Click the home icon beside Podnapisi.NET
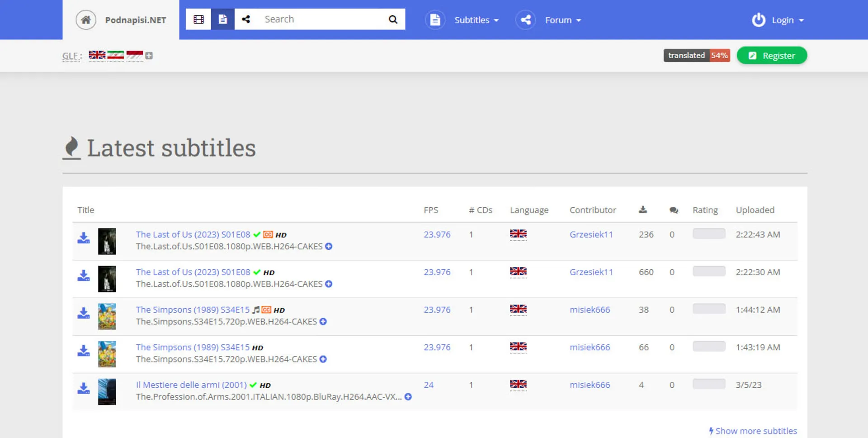 pyautogui.click(x=86, y=20)
